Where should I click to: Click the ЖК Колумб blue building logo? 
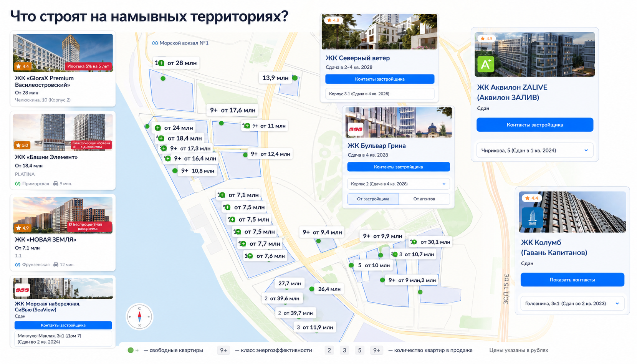(x=532, y=218)
